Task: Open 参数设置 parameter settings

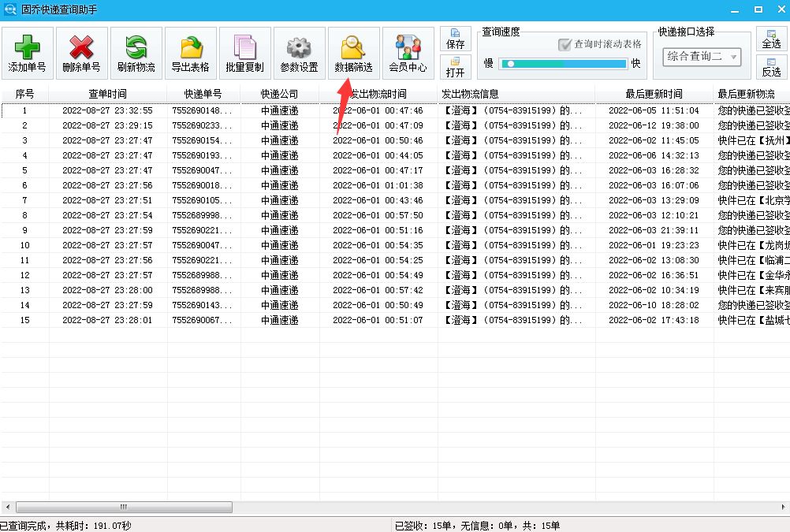Action: click(x=299, y=52)
